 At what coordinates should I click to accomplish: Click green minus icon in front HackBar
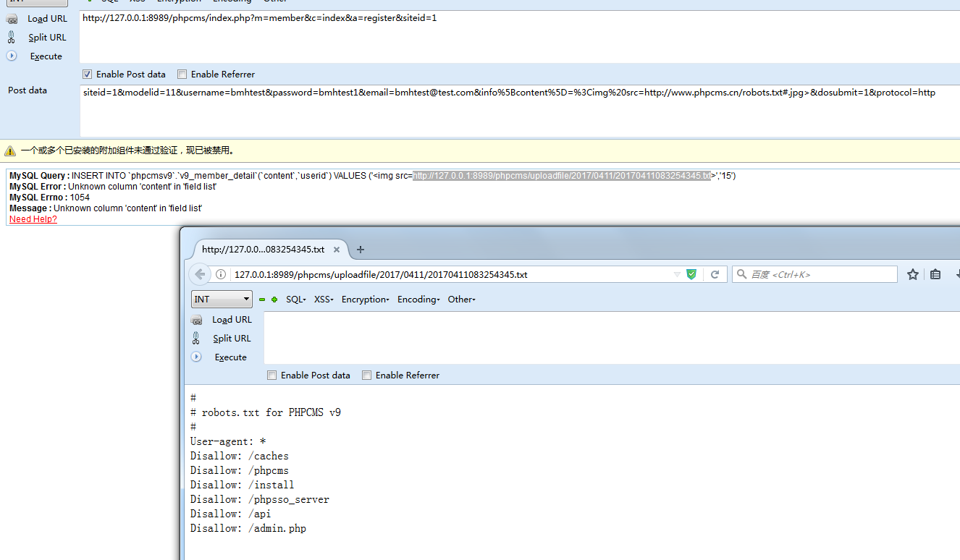point(262,300)
